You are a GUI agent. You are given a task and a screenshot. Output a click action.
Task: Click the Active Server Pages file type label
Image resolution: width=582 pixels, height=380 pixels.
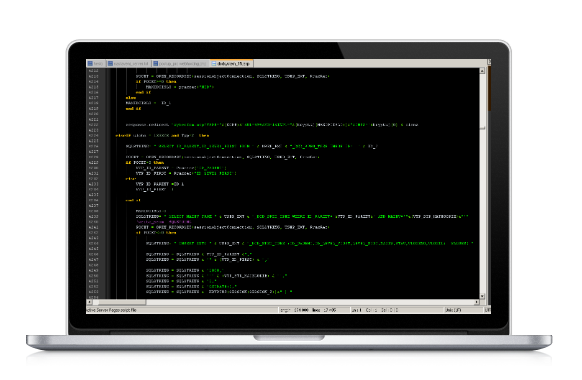click(x=111, y=310)
